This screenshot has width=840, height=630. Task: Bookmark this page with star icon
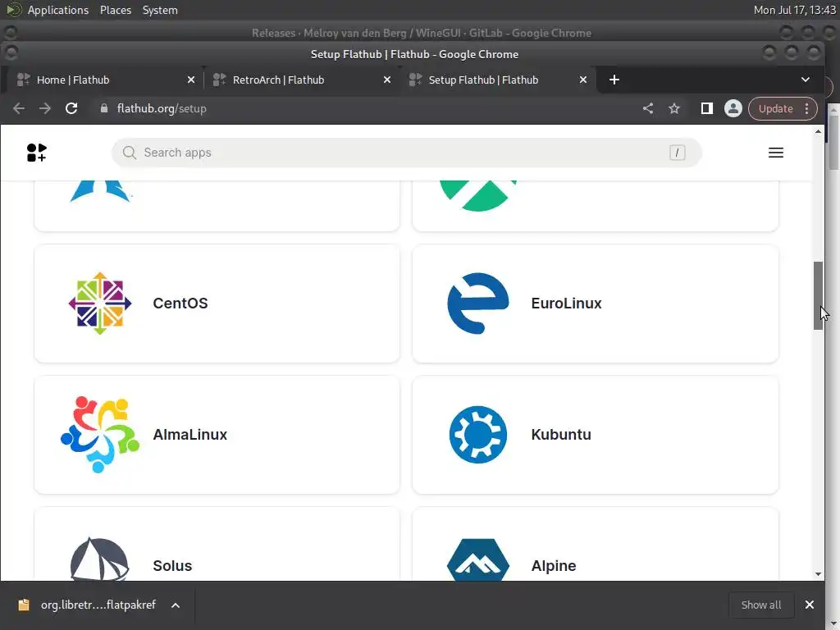(x=674, y=109)
